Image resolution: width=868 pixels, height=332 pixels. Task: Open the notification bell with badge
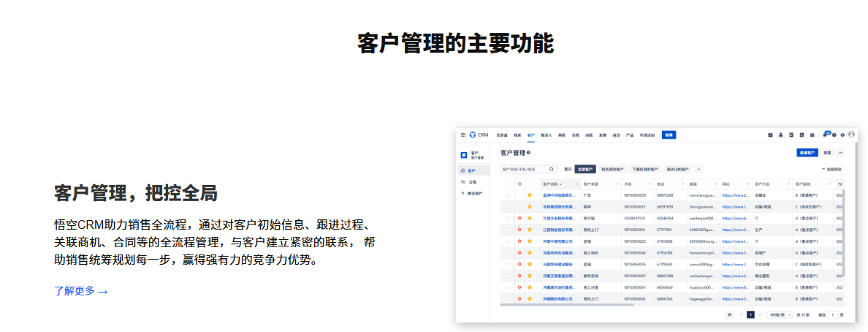coord(825,135)
